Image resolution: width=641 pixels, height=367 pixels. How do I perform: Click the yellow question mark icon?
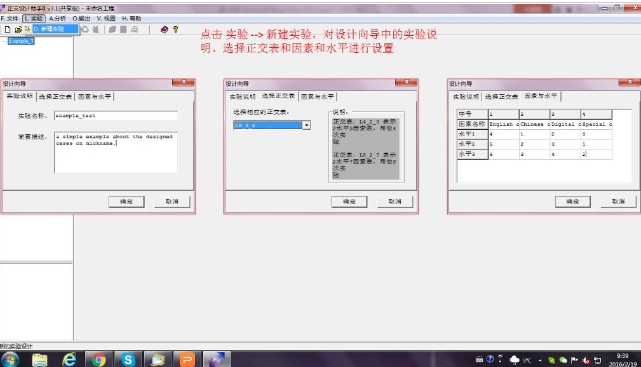tap(175, 29)
